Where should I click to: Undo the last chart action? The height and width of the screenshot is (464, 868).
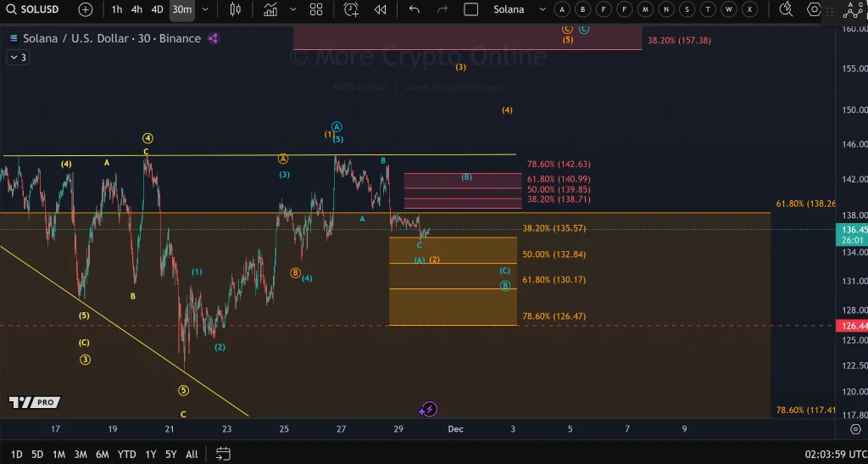[414, 9]
